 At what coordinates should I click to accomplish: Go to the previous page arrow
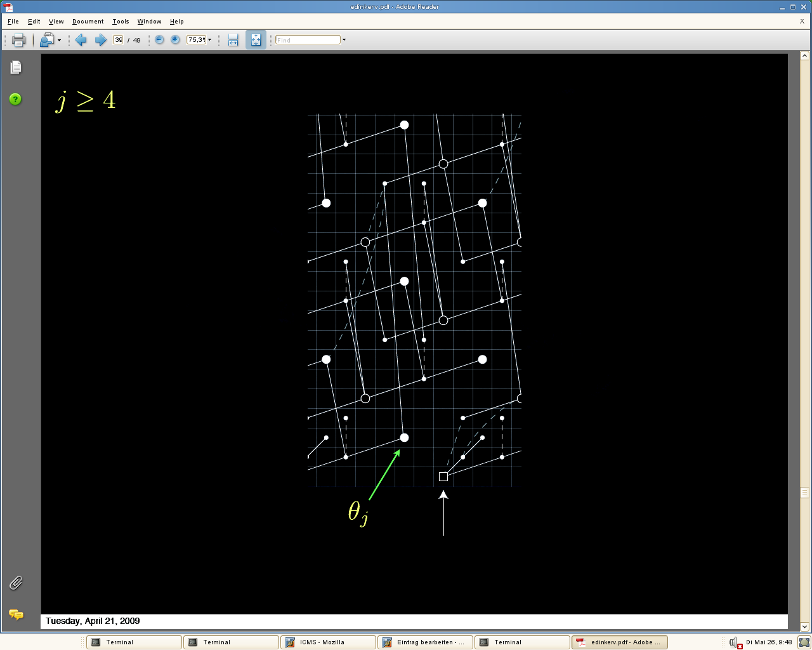point(81,40)
